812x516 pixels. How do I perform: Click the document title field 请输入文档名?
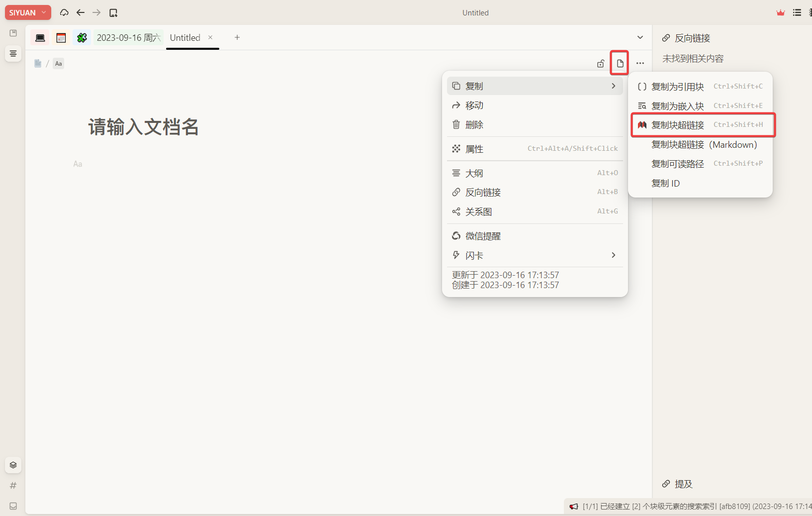(x=143, y=127)
